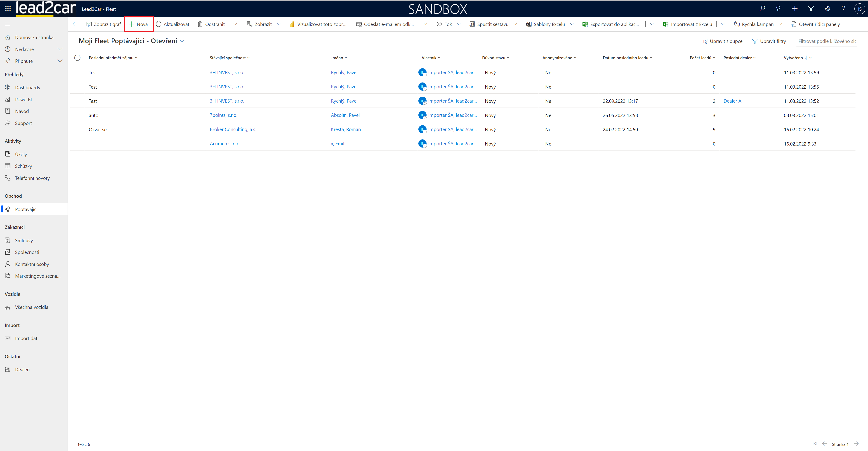Viewport: 868px width, 451px height.
Task: Toggle the select-all rows circle
Action: (x=77, y=58)
